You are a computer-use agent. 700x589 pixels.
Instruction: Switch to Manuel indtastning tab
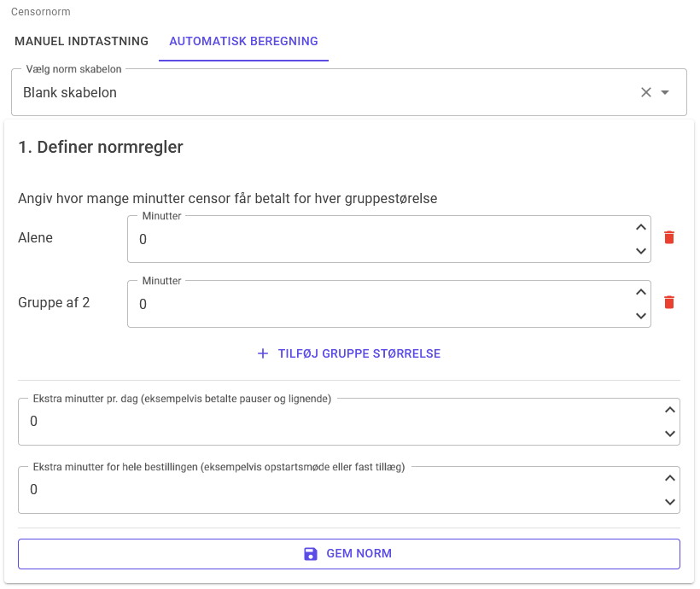(81, 41)
